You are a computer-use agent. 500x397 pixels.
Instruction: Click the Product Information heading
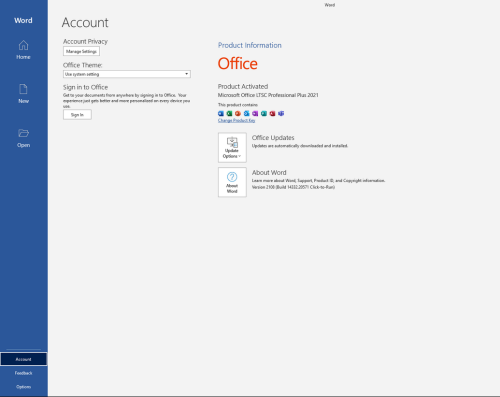250,45
